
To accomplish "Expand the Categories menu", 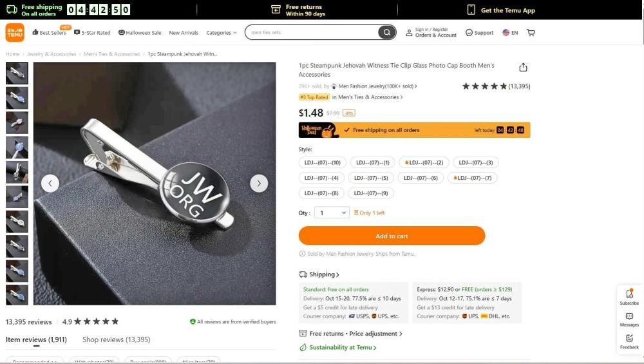I will [x=221, y=33].
